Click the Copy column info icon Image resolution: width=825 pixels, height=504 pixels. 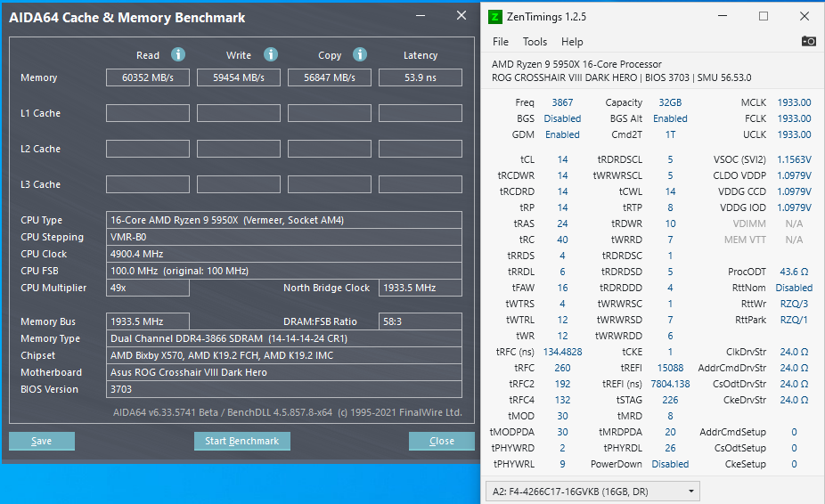pos(360,54)
